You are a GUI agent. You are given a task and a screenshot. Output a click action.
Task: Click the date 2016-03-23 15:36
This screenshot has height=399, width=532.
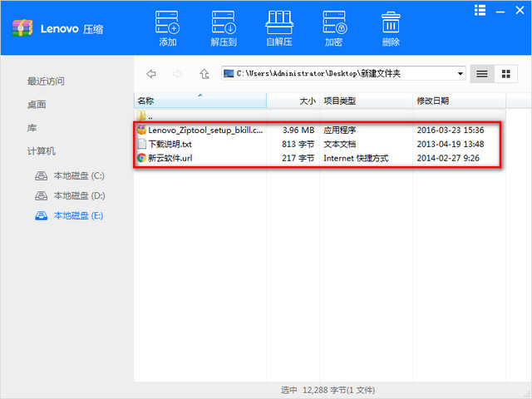pos(451,131)
